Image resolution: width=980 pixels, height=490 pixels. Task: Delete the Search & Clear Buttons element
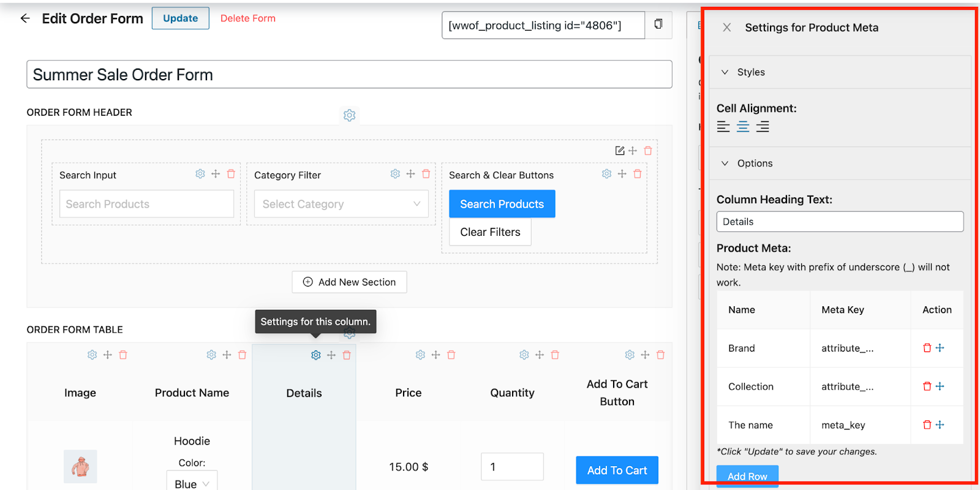coord(638,174)
